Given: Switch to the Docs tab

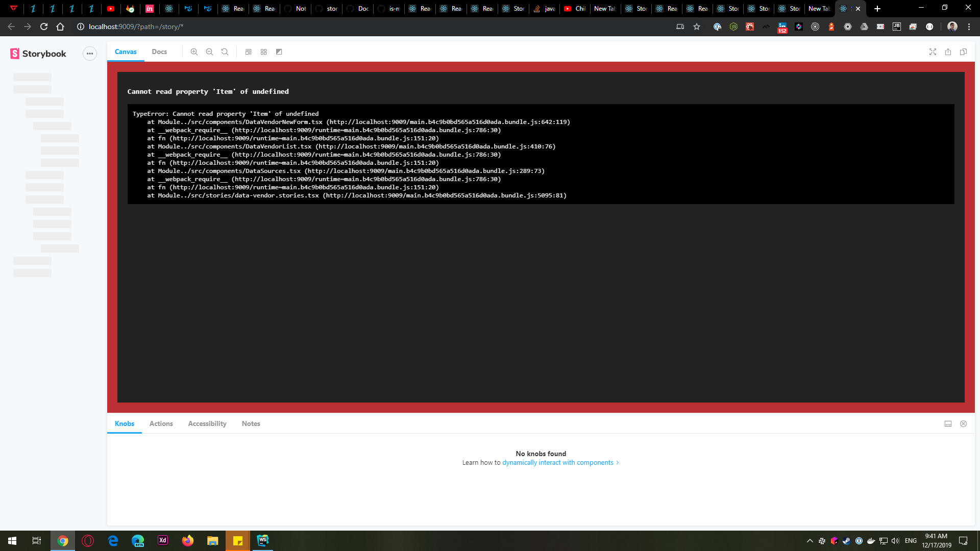Looking at the screenshot, I should point(159,52).
